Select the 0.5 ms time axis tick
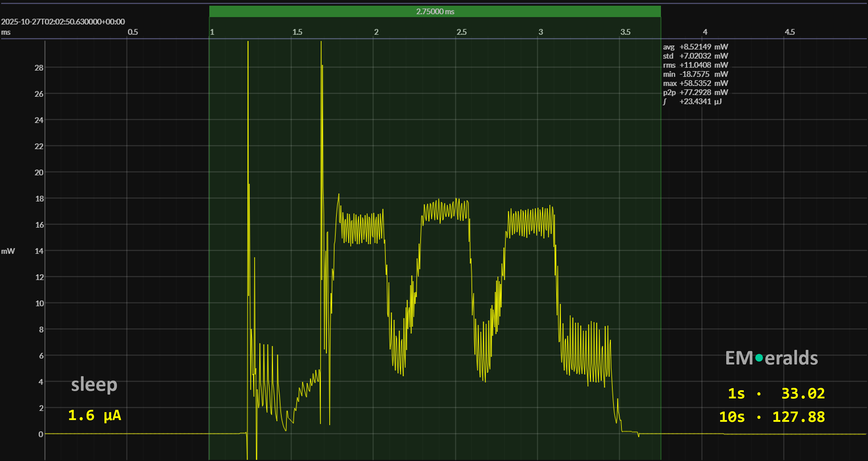The height and width of the screenshot is (461, 868). (x=133, y=32)
